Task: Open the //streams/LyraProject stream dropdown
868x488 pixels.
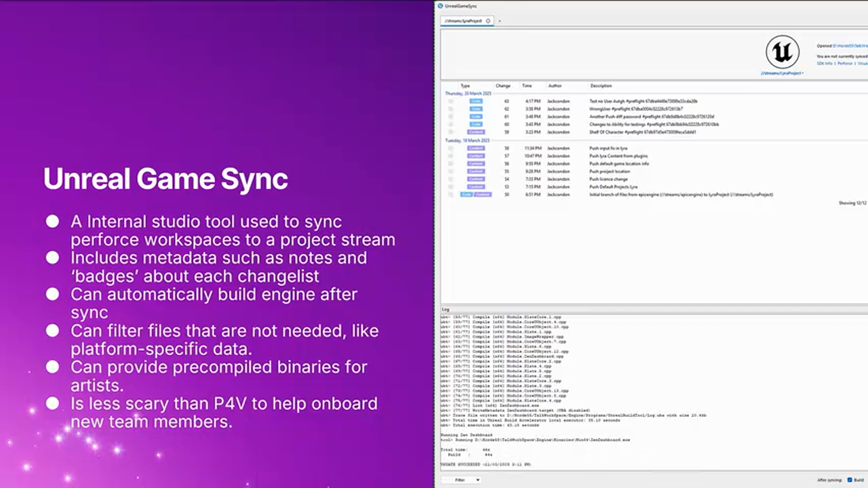Action: pyautogui.click(x=782, y=73)
